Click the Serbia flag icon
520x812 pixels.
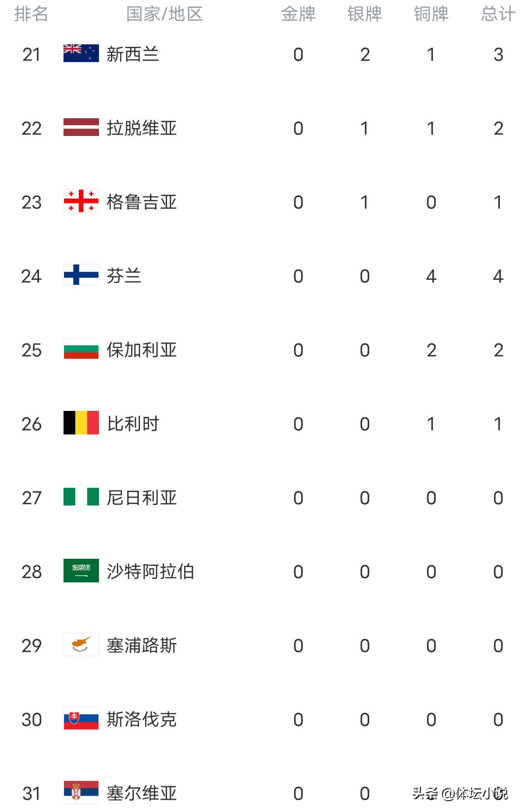(81, 793)
